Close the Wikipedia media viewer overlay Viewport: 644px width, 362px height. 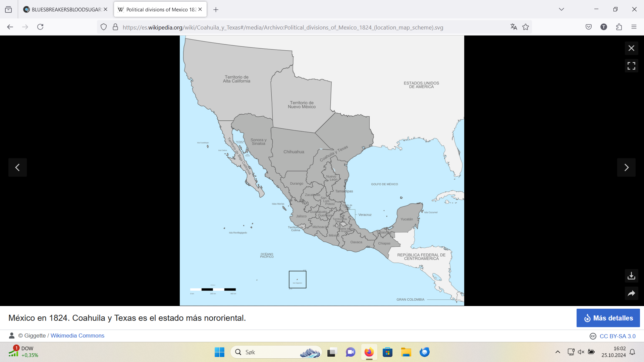[631, 48]
